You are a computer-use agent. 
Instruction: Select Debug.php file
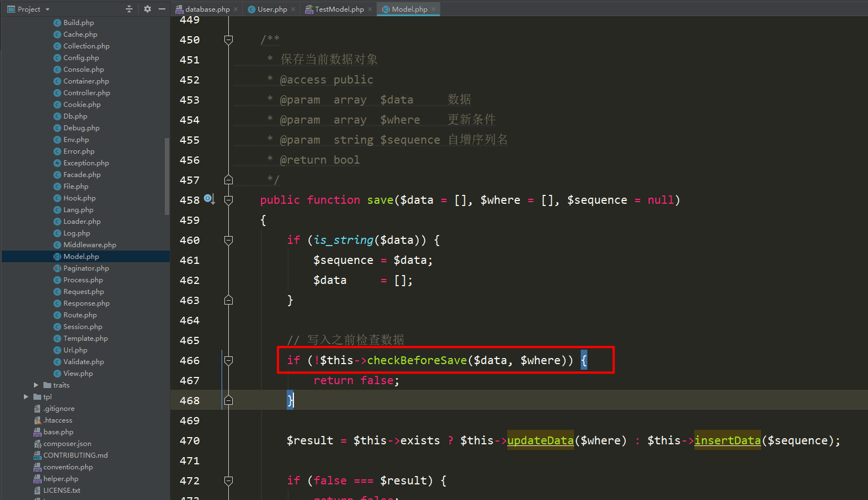pos(81,128)
